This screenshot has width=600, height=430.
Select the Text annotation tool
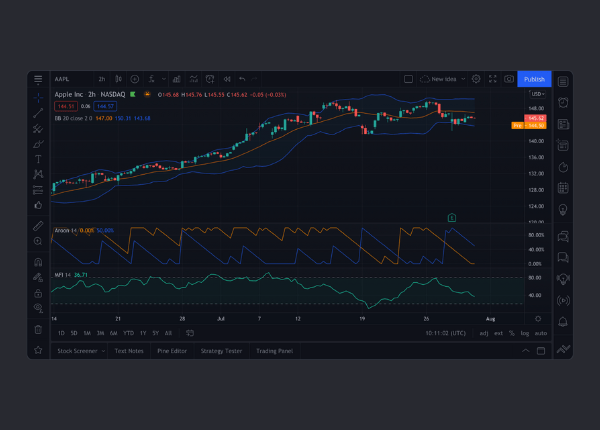pyautogui.click(x=38, y=159)
